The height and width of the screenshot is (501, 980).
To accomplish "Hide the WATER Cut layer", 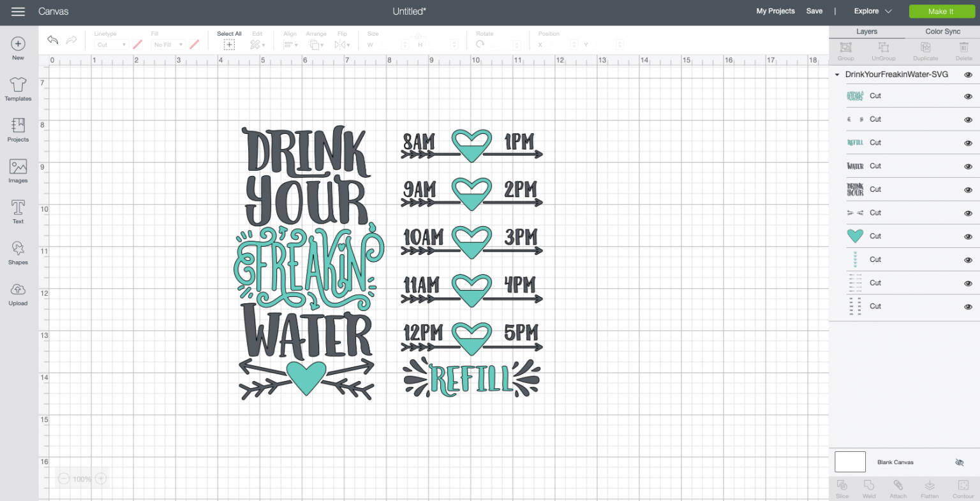I will click(968, 166).
